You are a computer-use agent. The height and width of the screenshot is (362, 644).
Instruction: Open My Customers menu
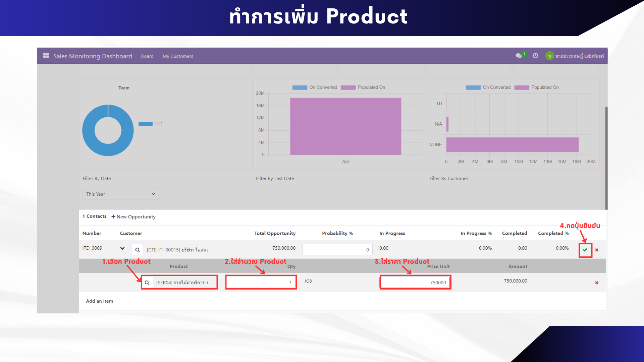tap(178, 56)
